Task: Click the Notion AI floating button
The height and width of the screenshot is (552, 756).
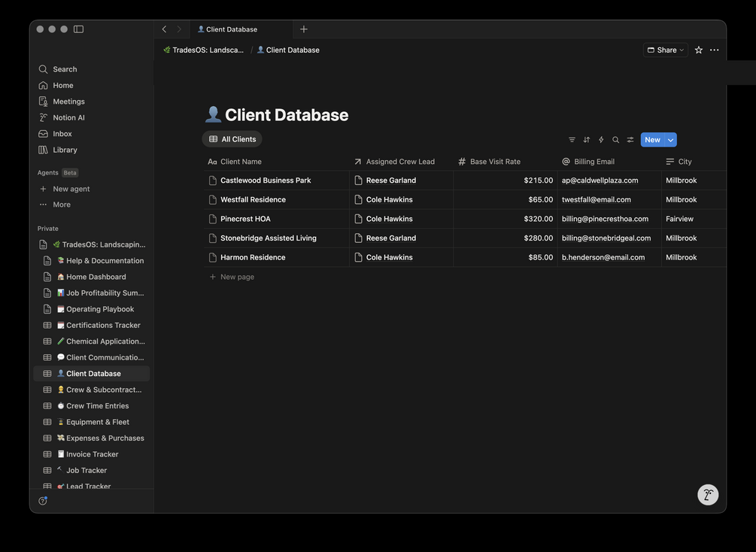Action: tap(708, 495)
